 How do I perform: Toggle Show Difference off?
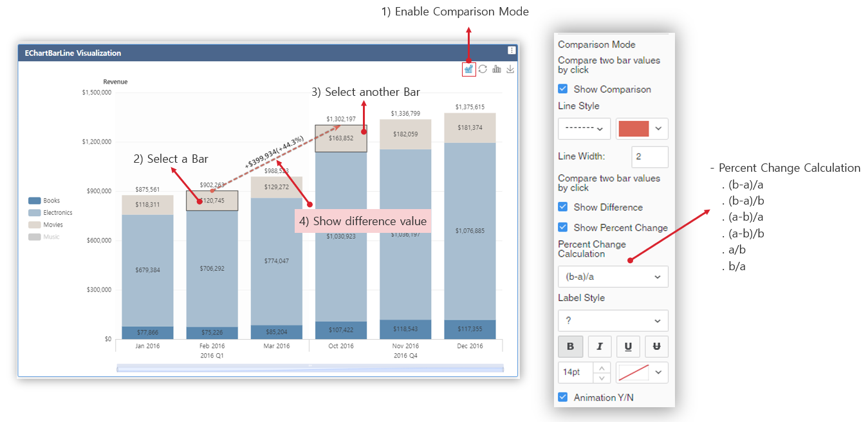(x=562, y=207)
